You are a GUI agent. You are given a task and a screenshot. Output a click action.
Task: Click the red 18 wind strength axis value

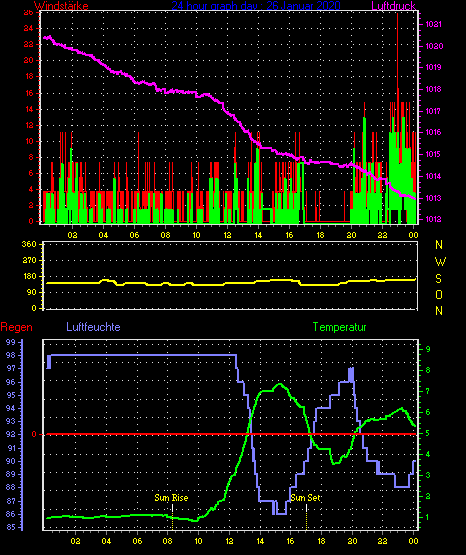point(29,76)
